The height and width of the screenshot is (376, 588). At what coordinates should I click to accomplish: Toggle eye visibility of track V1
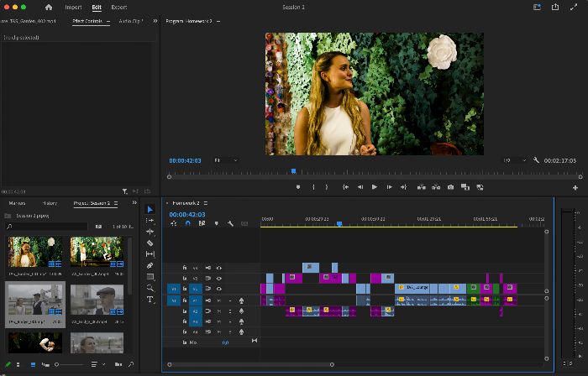click(x=219, y=289)
